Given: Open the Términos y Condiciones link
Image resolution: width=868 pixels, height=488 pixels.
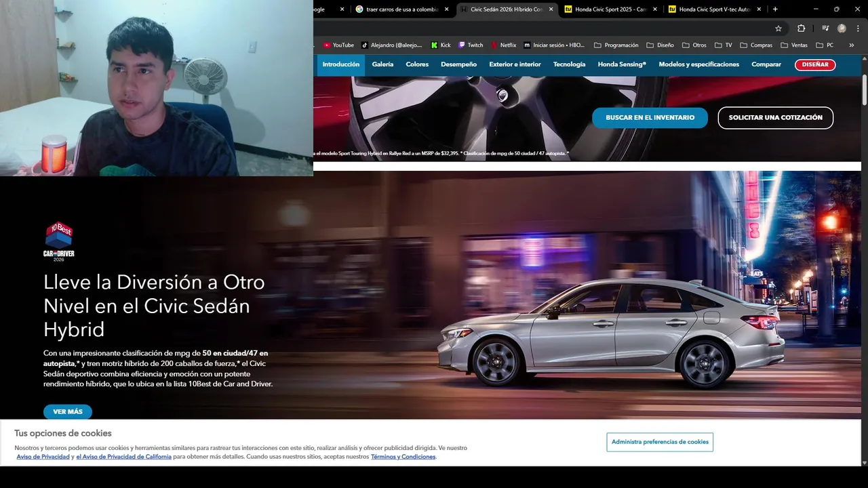Looking at the screenshot, I should [x=403, y=457].
